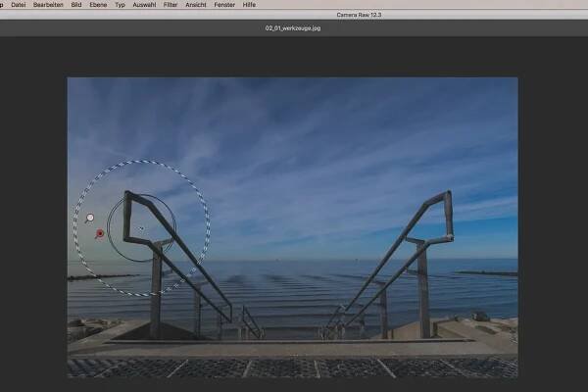The height and width of the screenshot is (392, 588).
Task: Open the Auswahl menu
Action: (x=144, y=5)
